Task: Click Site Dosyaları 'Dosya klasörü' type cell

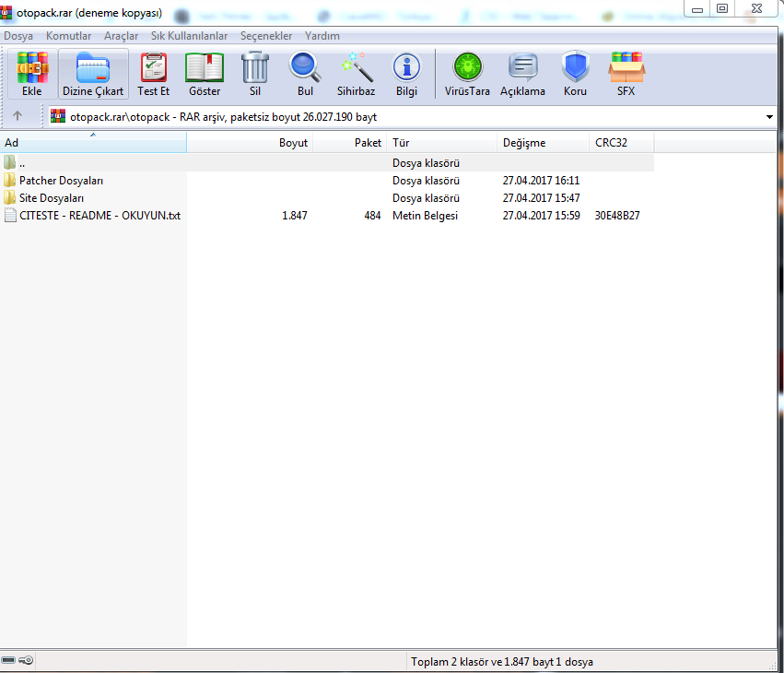Action: click(x=426, y=197)
